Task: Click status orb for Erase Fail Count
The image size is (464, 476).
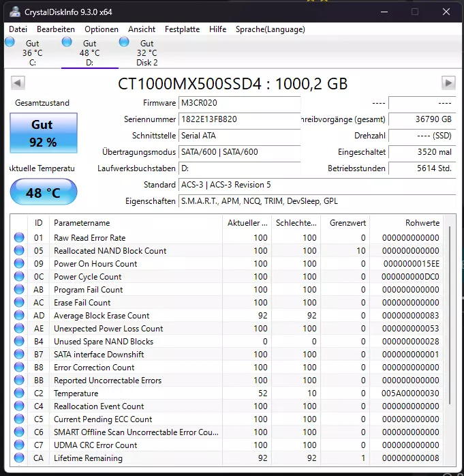Action: coord(19,302)
